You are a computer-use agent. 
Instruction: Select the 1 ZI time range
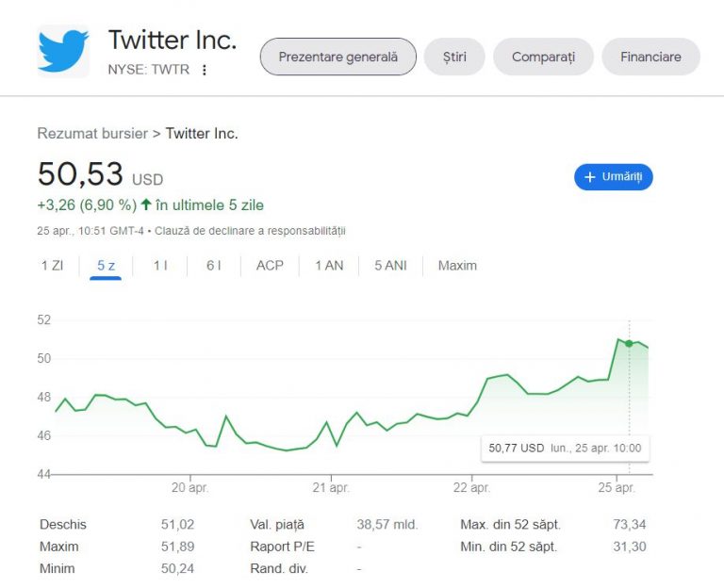coord(52,266)
